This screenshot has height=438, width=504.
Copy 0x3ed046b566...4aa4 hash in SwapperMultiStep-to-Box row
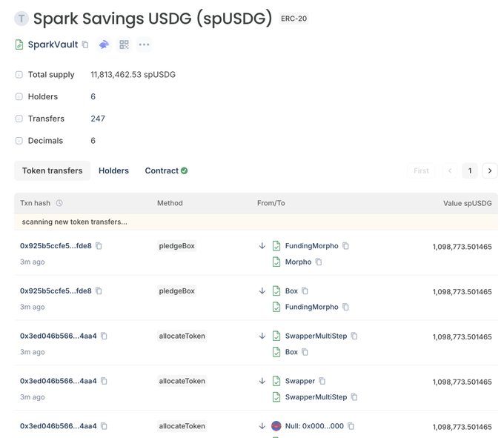pos(104,336)
